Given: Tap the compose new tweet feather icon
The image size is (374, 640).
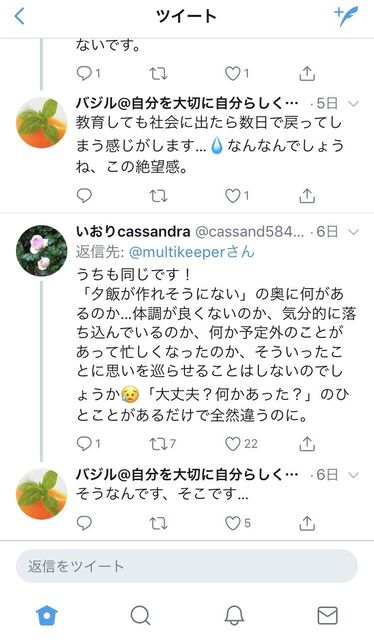Looking at the screenshot, I should coord(346,16).
